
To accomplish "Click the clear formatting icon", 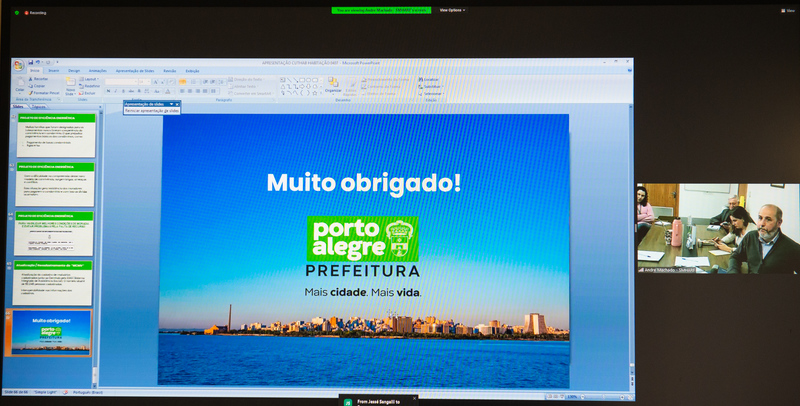I will click(172, 82).
